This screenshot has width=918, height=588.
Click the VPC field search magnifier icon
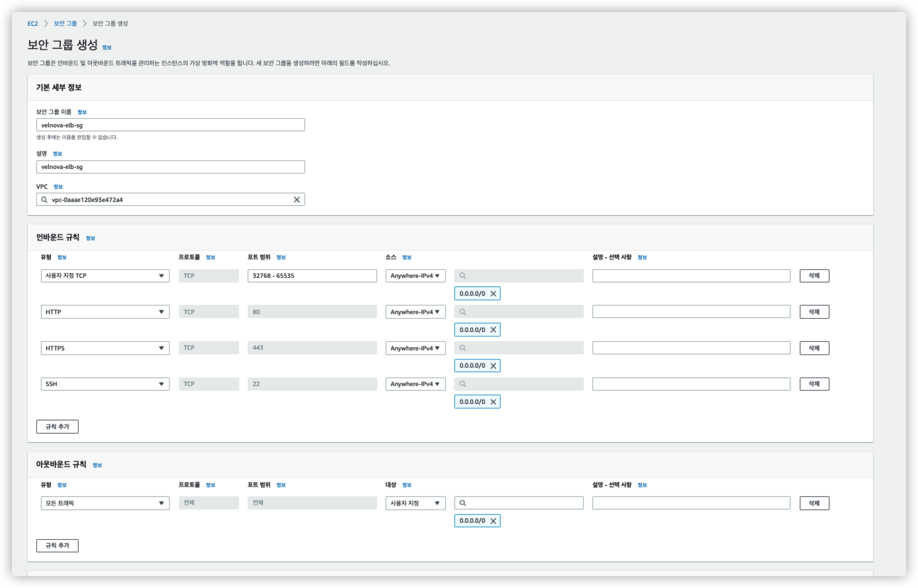point(44,200)
